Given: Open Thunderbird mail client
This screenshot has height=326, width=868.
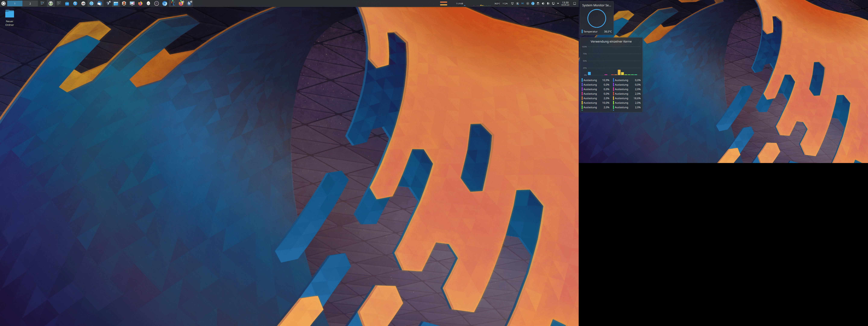Looking at the screenshot, I should [x=100, y=3].
